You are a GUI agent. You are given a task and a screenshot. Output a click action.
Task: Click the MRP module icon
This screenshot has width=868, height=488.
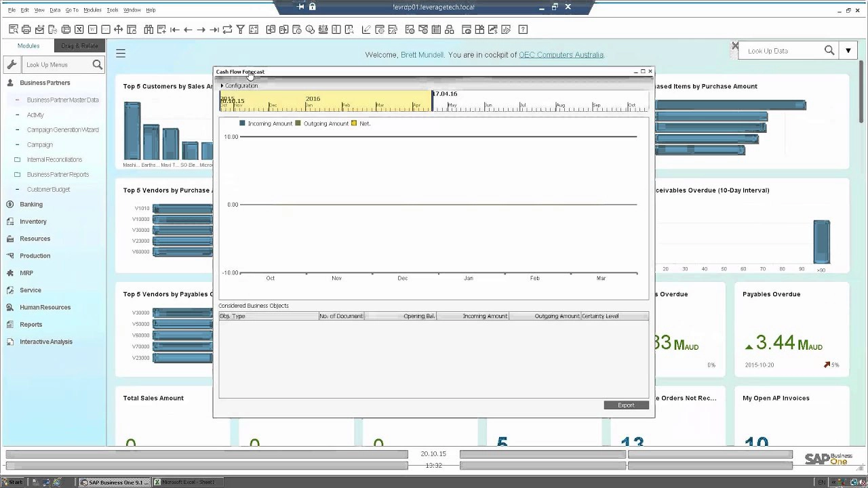pyautogui.click(x=10, y=272)
